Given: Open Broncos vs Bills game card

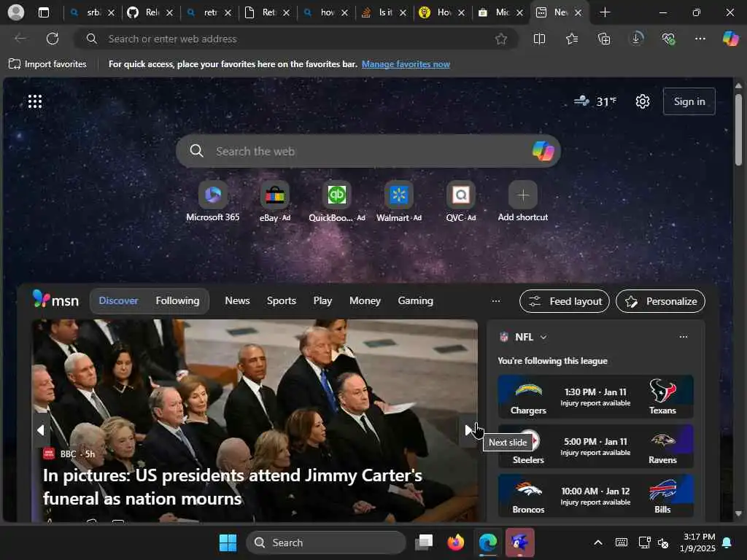Looking at the screenshot, I should pos(595,496).
